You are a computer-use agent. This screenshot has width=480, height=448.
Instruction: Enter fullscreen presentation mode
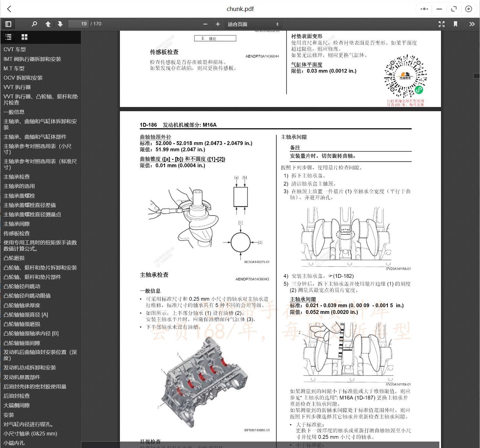pyautogui.click(x=441, y=24)
